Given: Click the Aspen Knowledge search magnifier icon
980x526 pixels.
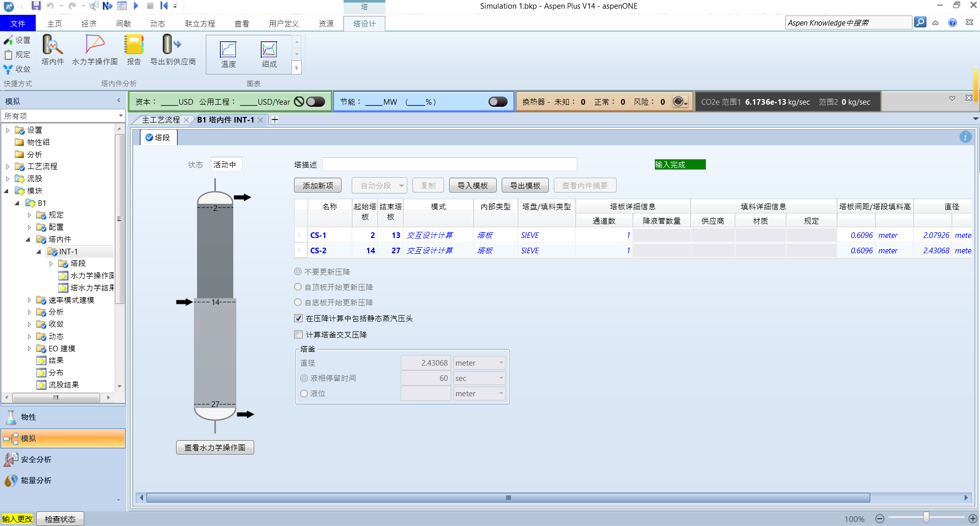Looking at the screenshot, I should point(920,22).
